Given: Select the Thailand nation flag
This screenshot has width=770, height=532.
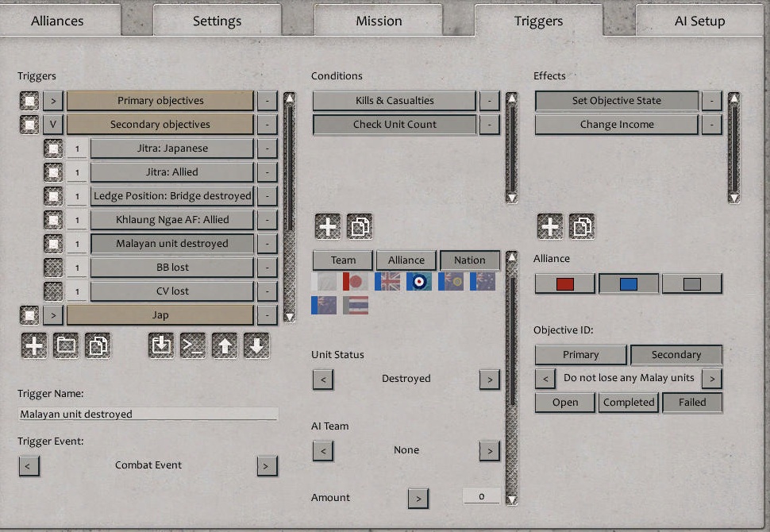Looking at the screenshot, I should pyautogui.click(x=356, y=305).
